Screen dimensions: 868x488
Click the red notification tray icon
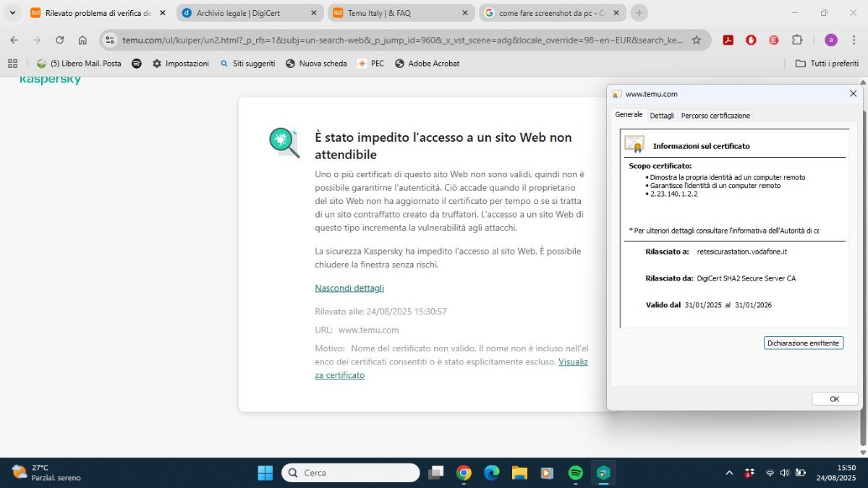pyautogui.click(x=749, y=473)
